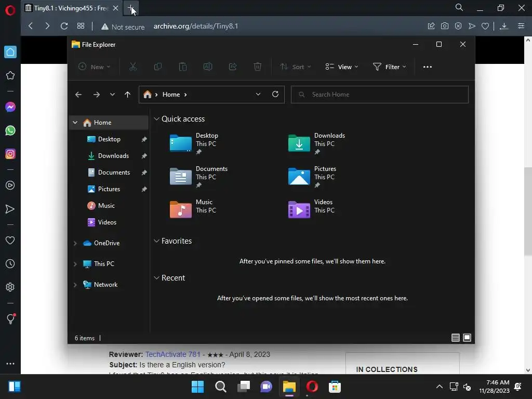The image size is (532, 399).
Task: Reload the archive.org page in Opera
Action: pos(64,26)
